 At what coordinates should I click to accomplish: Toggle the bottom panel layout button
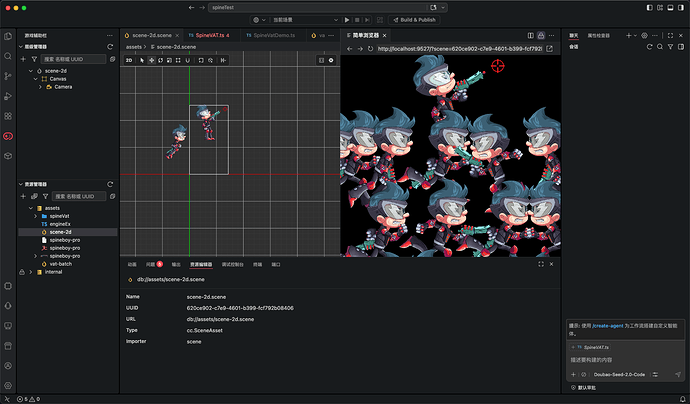click(670, 7)
